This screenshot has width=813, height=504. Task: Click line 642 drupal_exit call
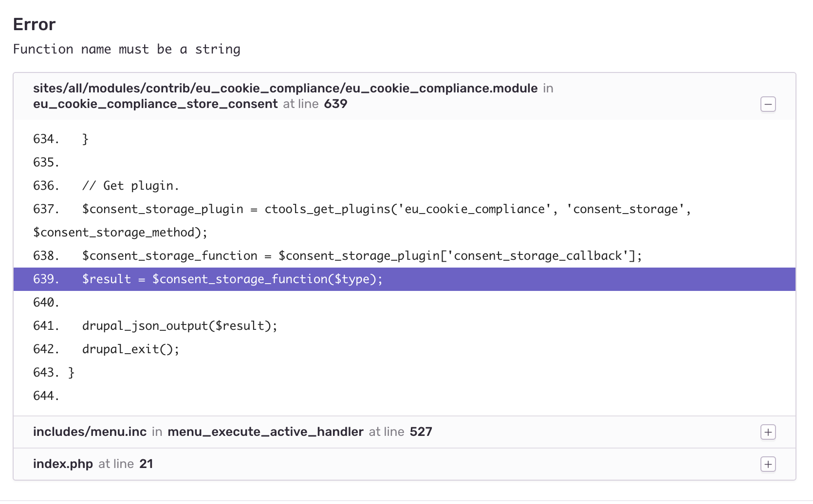tap(130, 349)
